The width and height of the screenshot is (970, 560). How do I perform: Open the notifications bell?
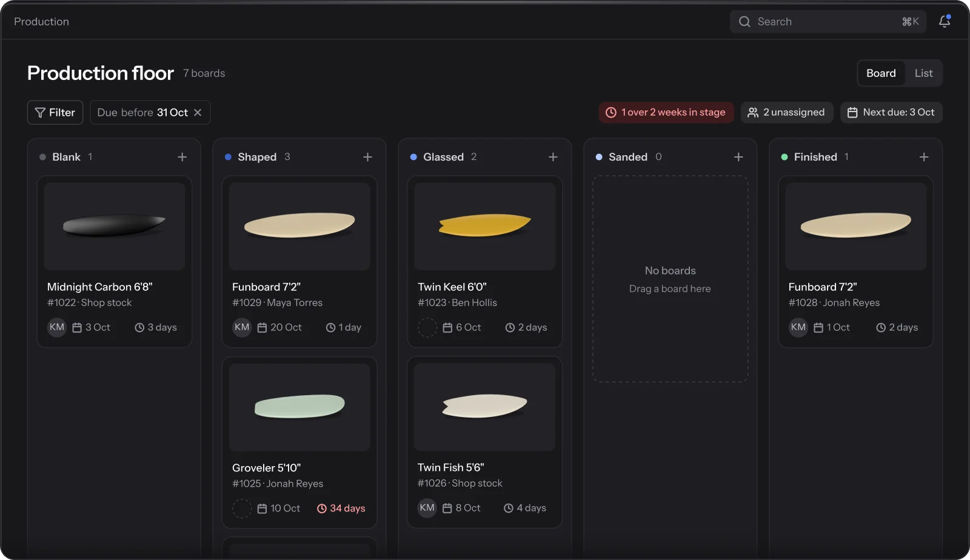(x=945, y=21)
